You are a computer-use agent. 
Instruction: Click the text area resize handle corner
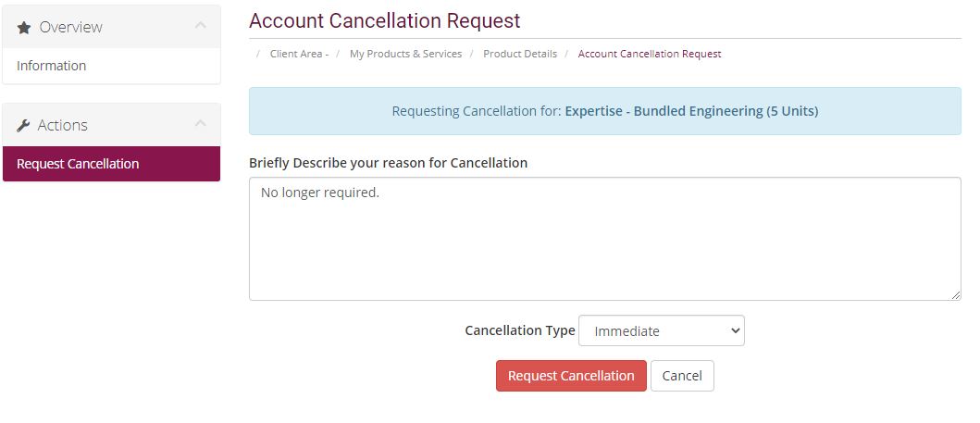point(956,295)
